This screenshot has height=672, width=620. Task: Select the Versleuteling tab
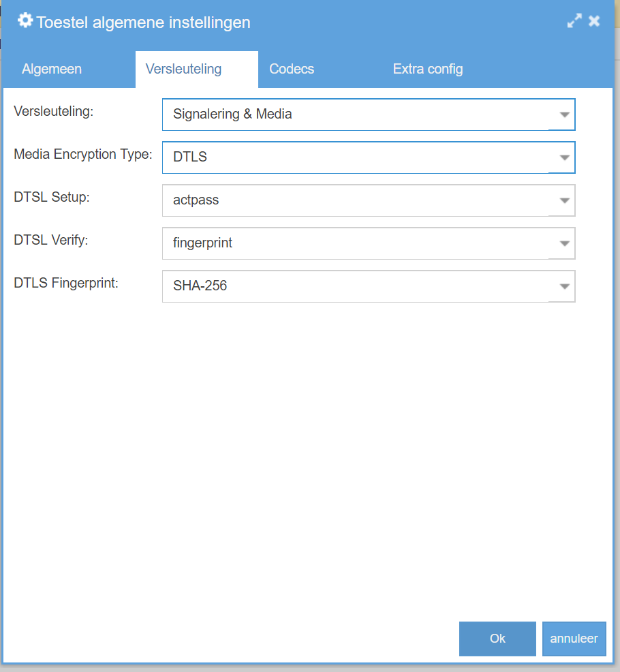pyautogui.click(x=183, y=69)
